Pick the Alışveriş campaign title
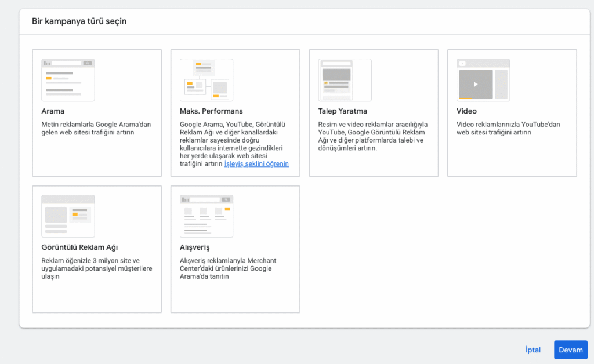The width and height of the screenshot is (594, 364). (194, 247)
